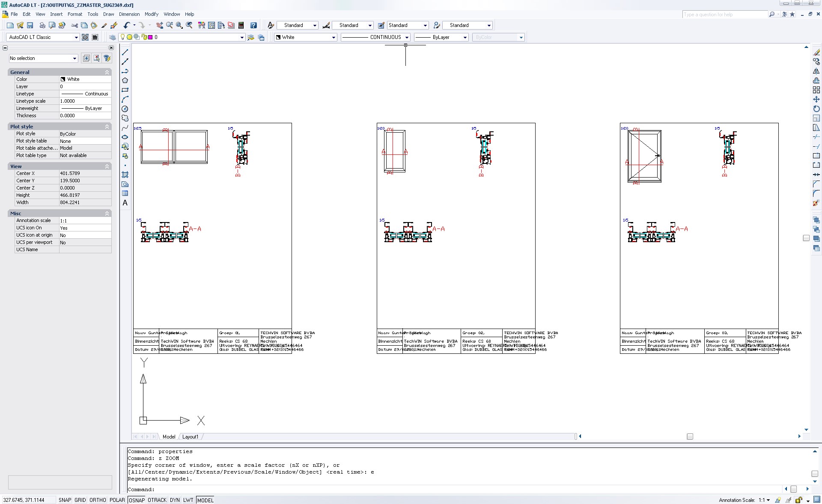The image size is (822, 504).
Task: Toggle ORTHO mode in status bar
Action: pos(98,500)
